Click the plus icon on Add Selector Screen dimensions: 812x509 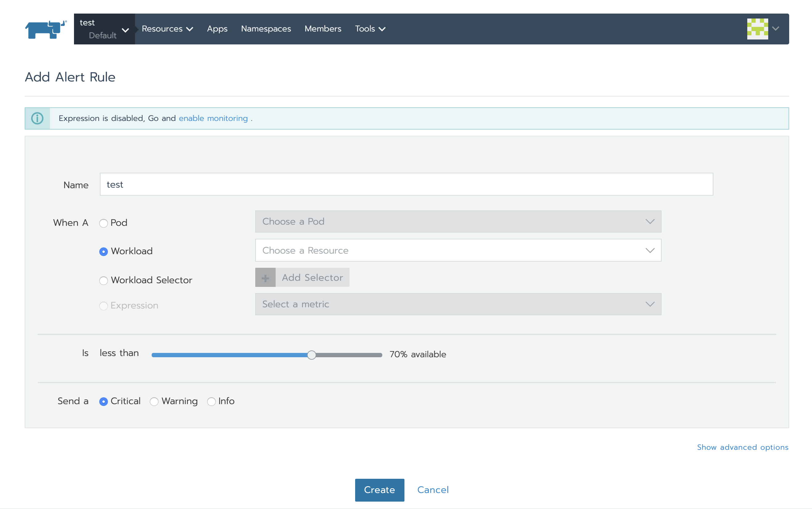pos(265,278)
